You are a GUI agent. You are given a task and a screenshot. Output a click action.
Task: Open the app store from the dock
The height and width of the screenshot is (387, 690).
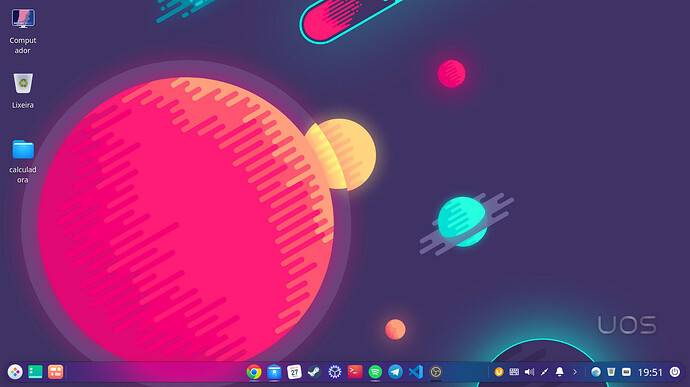point(274,372)
